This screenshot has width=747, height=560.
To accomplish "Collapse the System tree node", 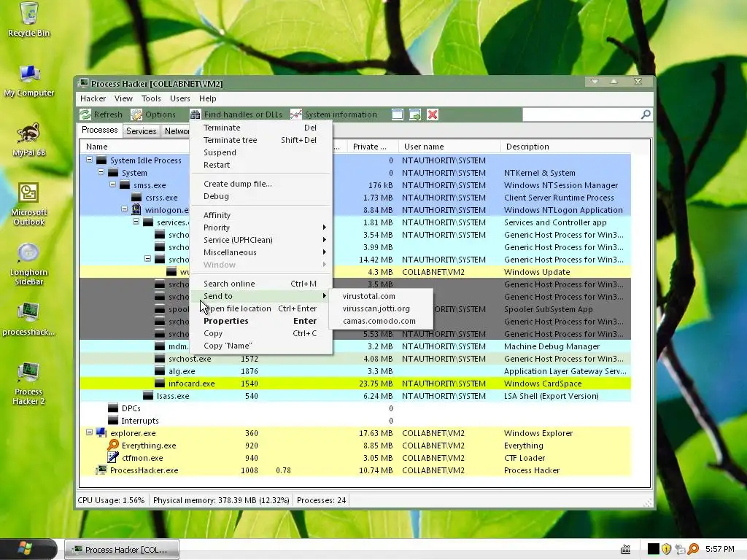I will click(x=101, y=172).
